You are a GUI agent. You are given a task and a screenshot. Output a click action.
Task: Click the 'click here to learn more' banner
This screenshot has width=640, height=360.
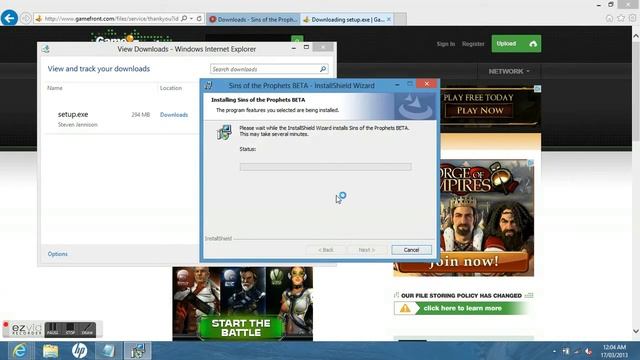(x=462, y=308)
